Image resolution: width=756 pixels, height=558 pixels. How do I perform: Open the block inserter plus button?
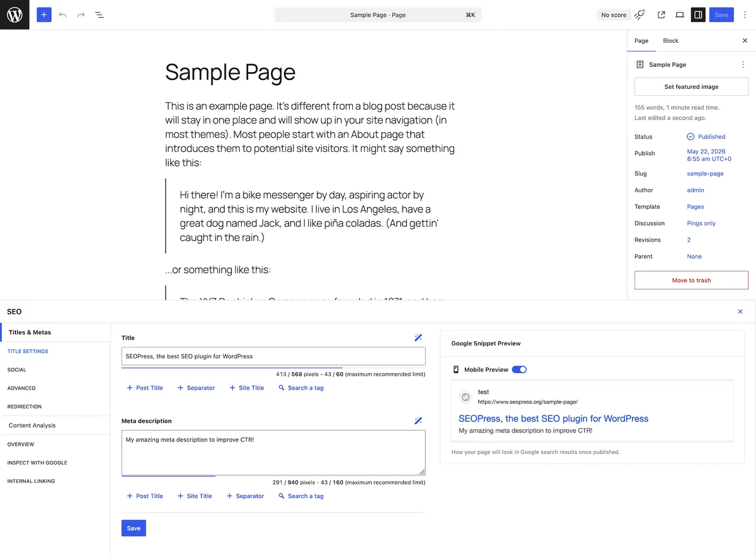click(44, 15)
